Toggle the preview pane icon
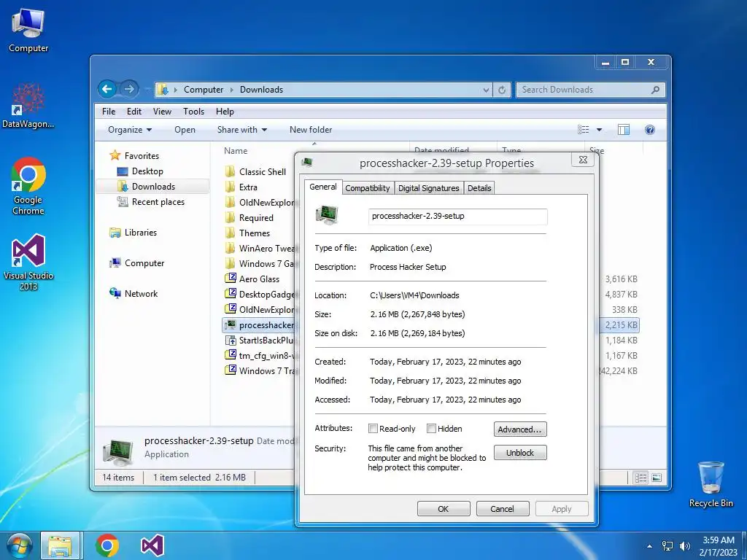Image resolution: width=747 pixels, height=560 pixels. pyautogui.click(x=624, y=130)
